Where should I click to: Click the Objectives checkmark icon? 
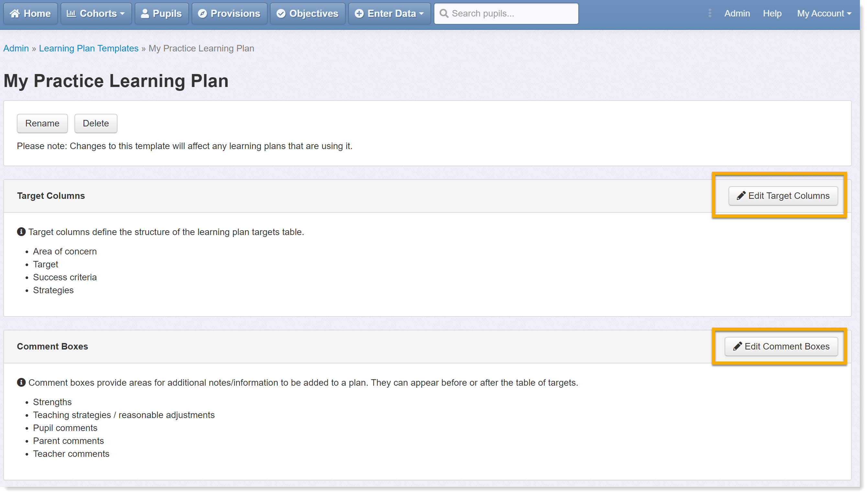click(x=281, y=14)
